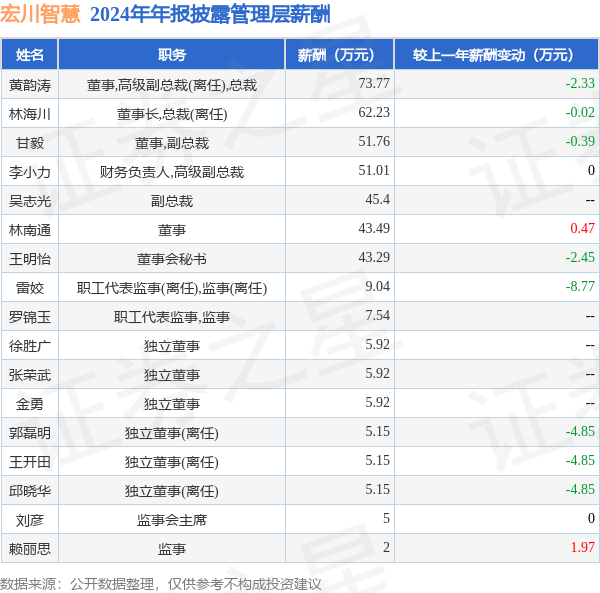Select the change value -8.77
The height and width of the screenshot is (593, 600).
point(580,286)
